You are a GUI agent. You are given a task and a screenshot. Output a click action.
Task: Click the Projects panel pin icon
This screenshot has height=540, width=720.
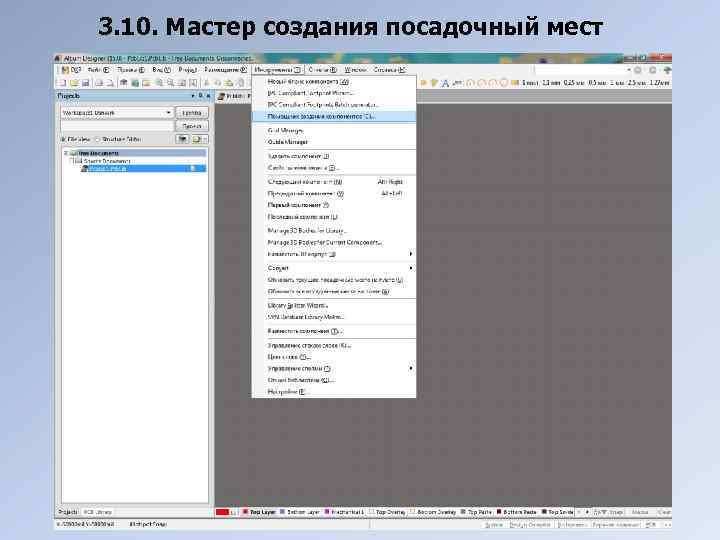201,96
